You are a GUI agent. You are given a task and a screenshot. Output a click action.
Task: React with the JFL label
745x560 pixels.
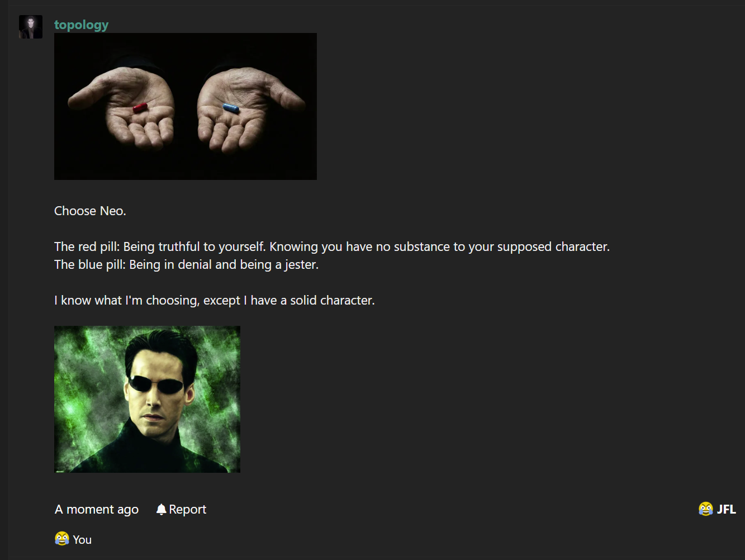point(727,509)
